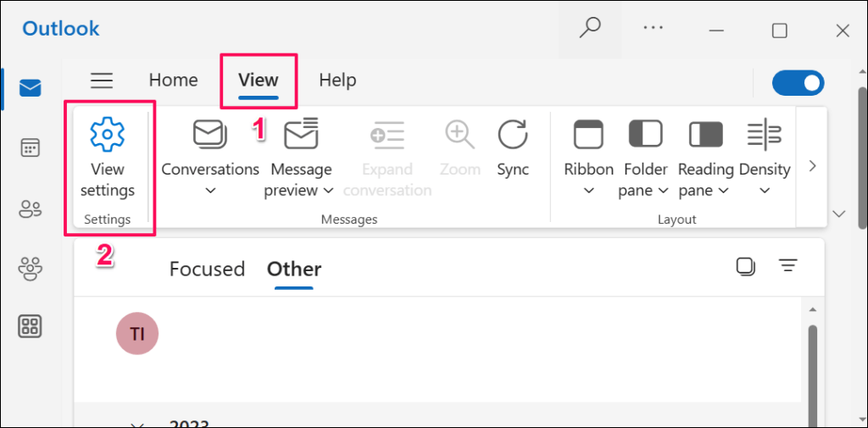
Task: Open the message filter icon
Action: 787,266
